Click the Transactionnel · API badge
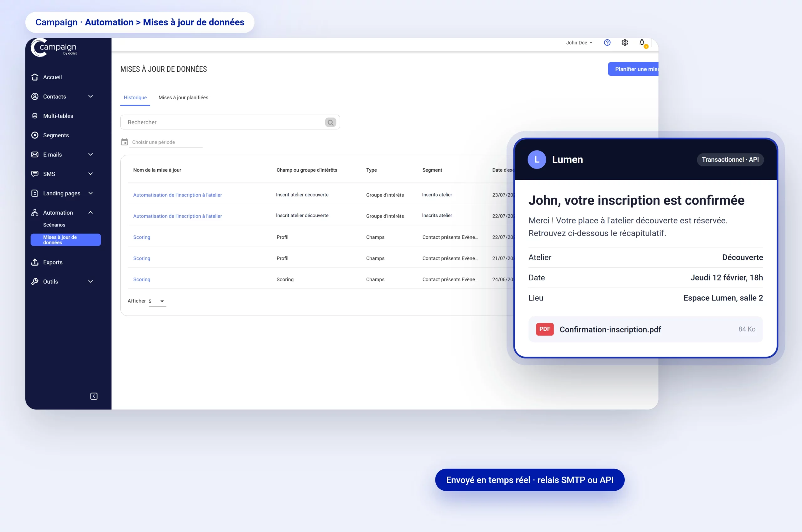Image resolution: width=802 pixels, height=532 pixels. tap(730, 159)
